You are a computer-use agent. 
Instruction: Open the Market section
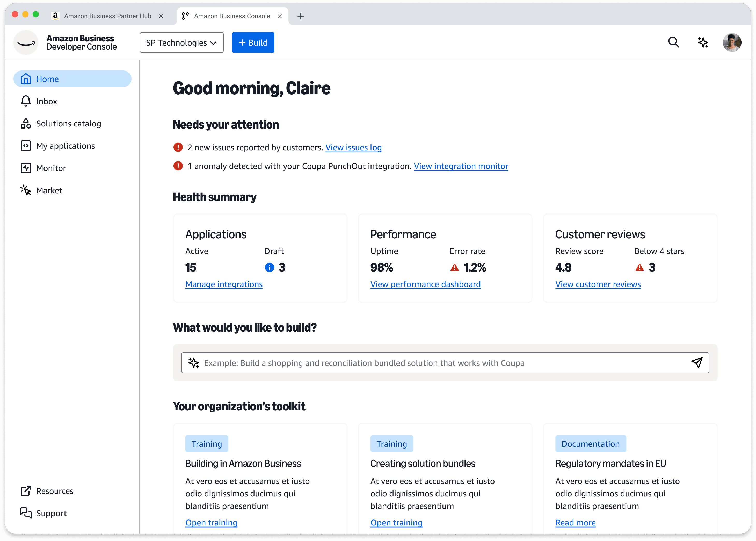tap(49, 190)
